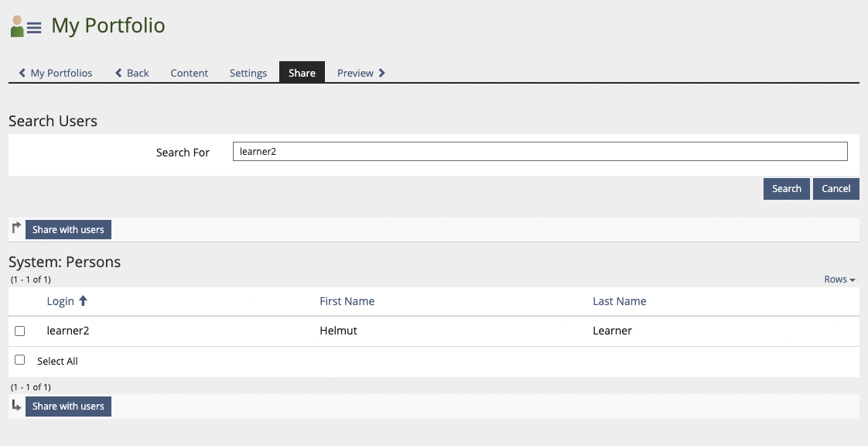868x446 pixels.
Task: Tick the checkbox for learner2
Action: (x=20, y=331)
